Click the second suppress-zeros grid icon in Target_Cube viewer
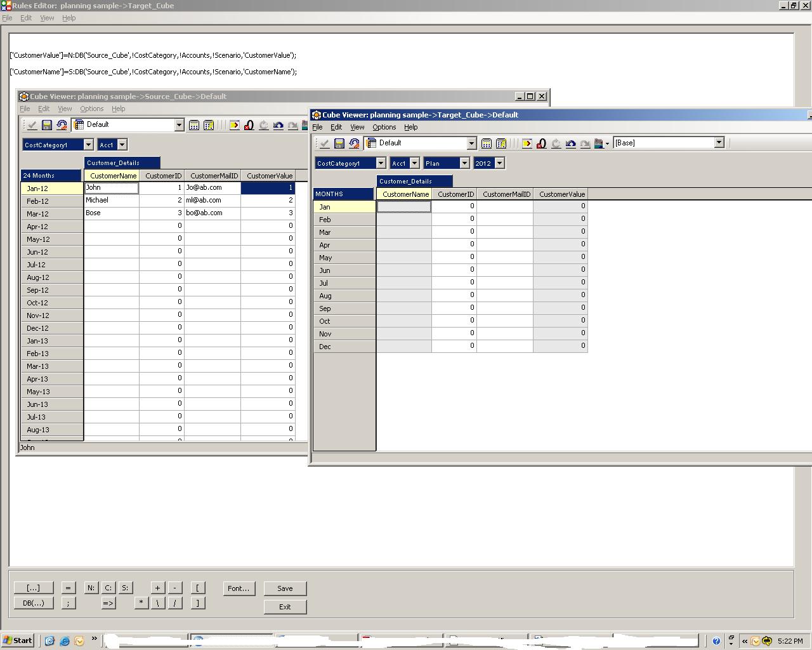Screen dimensions: 812x650 [x=501, y=143]
